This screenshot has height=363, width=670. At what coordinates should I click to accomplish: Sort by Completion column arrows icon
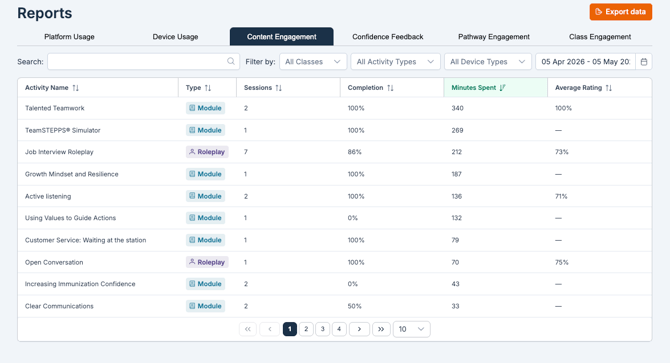coord(390,88)
